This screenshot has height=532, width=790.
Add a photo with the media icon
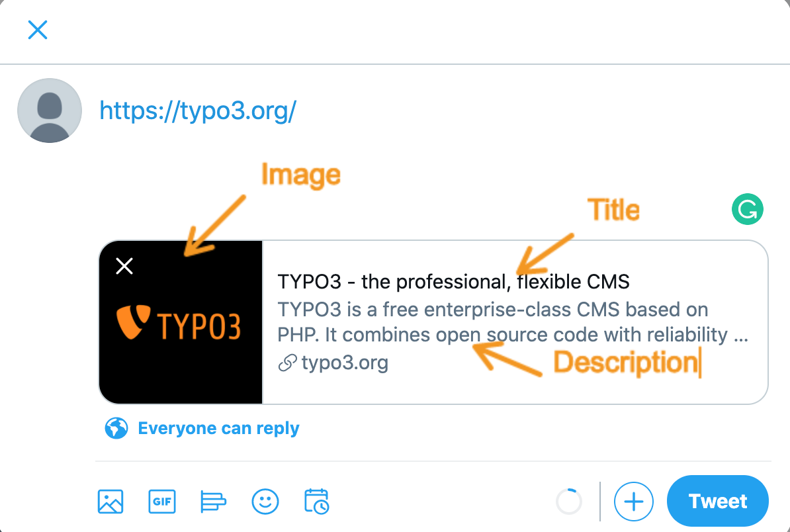110,502
